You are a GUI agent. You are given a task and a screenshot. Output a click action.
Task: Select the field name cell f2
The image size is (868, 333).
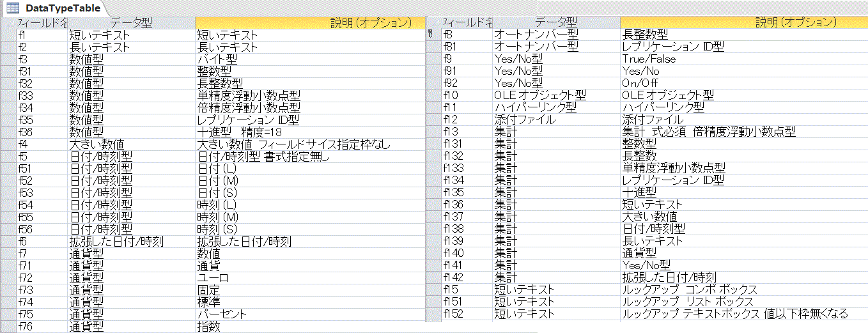click(42, 47)
